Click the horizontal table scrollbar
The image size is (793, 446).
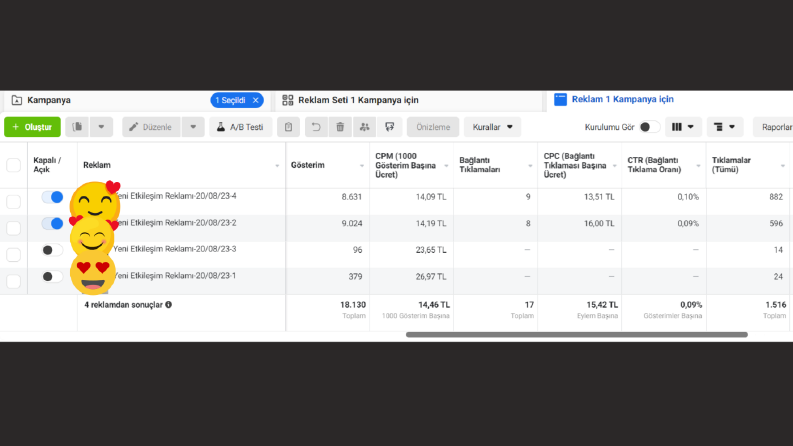577,335
